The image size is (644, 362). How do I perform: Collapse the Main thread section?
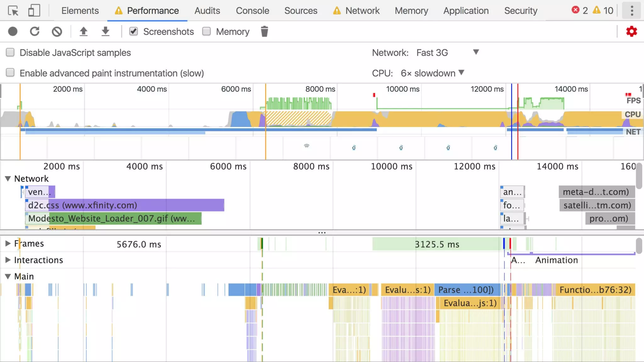pos(8,277)
